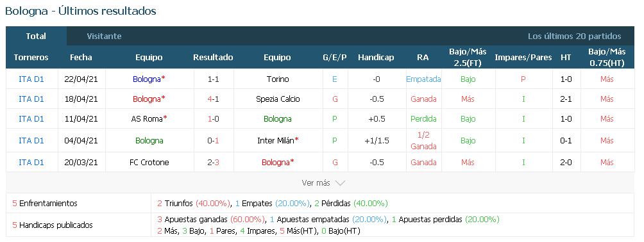This screenshot has height=242, width=644.
Task: Expand the Ver más chevron
Action: coord(340,183)
